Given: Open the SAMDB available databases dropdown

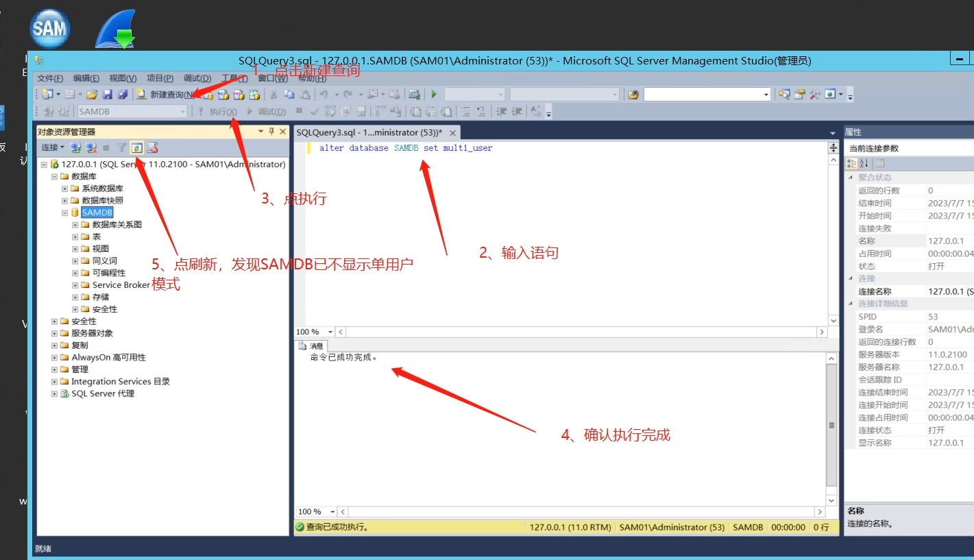Looking at the screenshot, I should pos(182,112).
